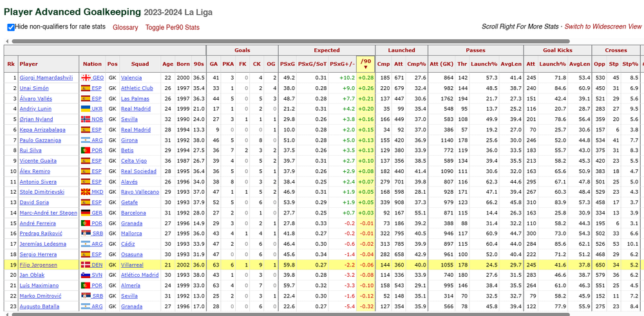
Task: Click the Ukraine flag next to Lunin
Action: coord(86,109)
